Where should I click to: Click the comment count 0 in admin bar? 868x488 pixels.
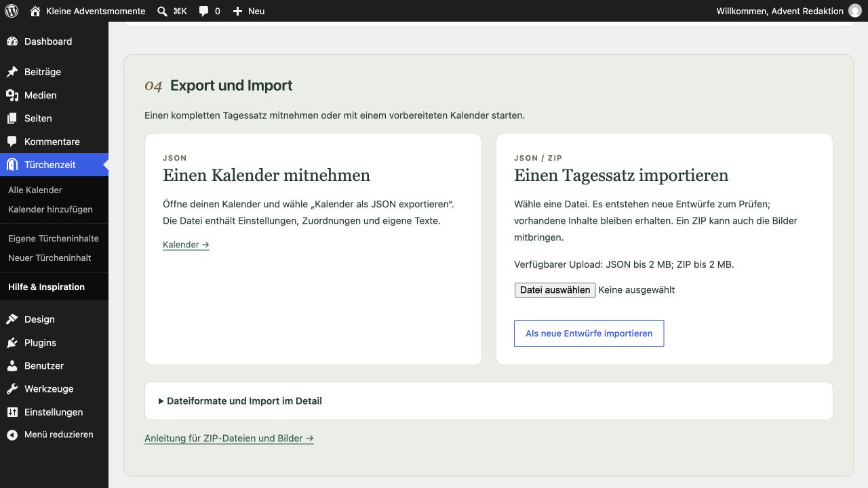218,11
